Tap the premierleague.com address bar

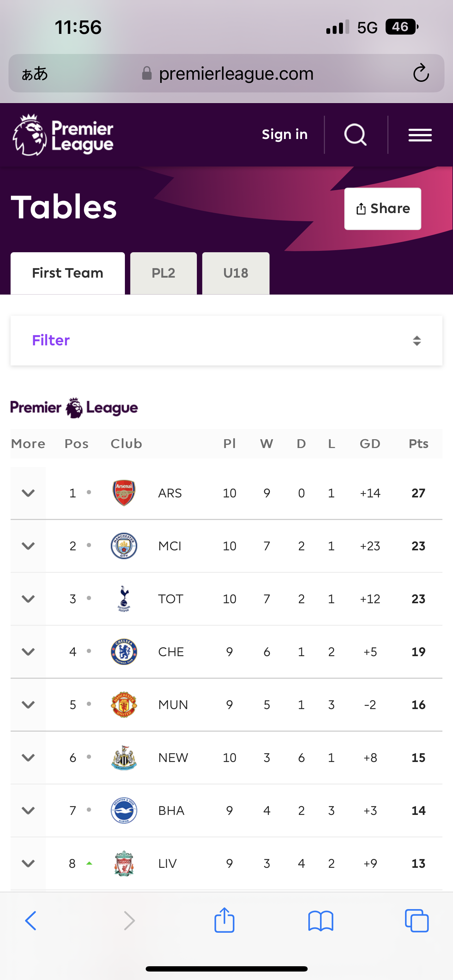pyautogui.click(x=236, y=73)
